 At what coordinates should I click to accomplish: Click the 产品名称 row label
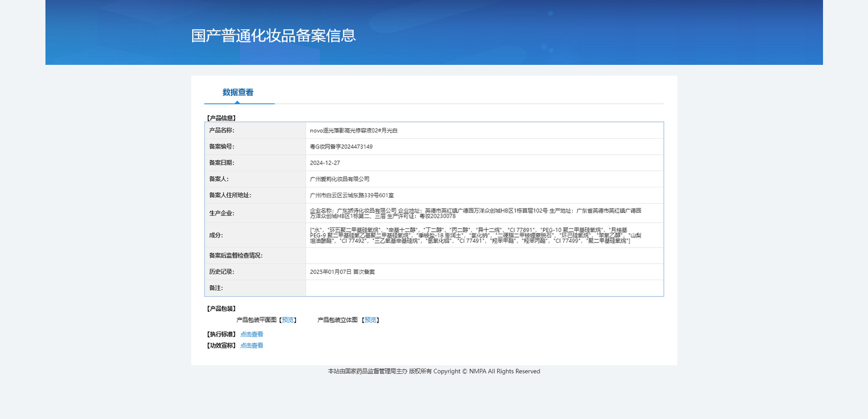click(x=222, y=130)
